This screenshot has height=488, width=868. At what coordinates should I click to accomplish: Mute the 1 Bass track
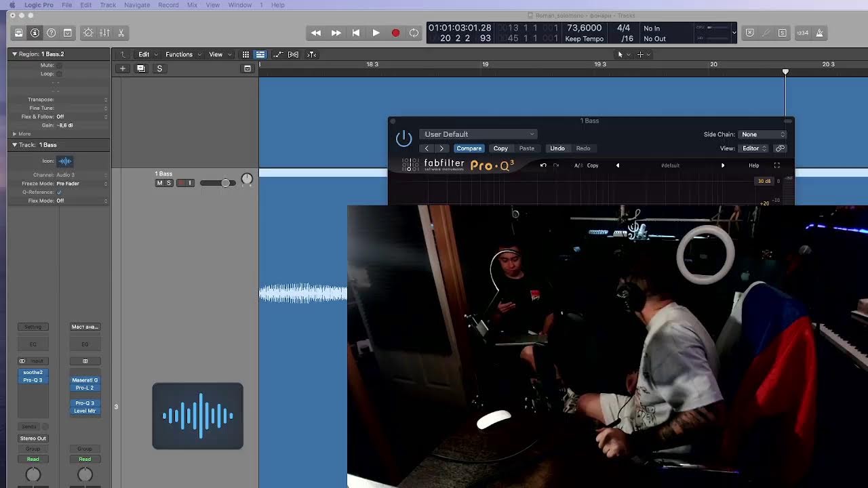tap(160, 183)
